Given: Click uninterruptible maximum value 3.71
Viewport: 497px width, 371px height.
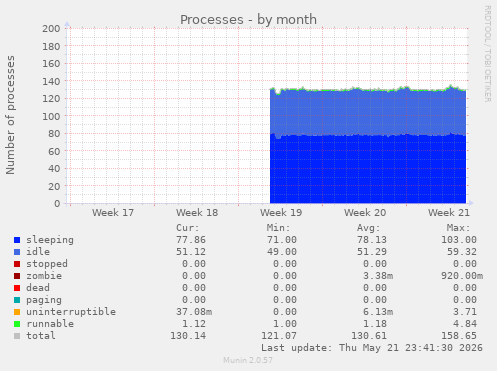Looking at the screenshot, I should [x=465, y=312].
